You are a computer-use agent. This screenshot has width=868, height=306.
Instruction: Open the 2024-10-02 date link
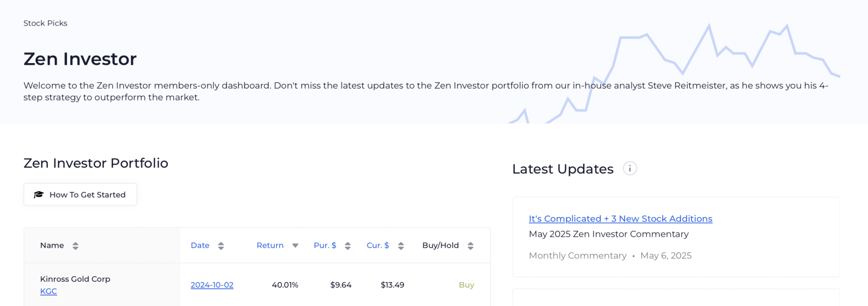click(x=212, y=285)
